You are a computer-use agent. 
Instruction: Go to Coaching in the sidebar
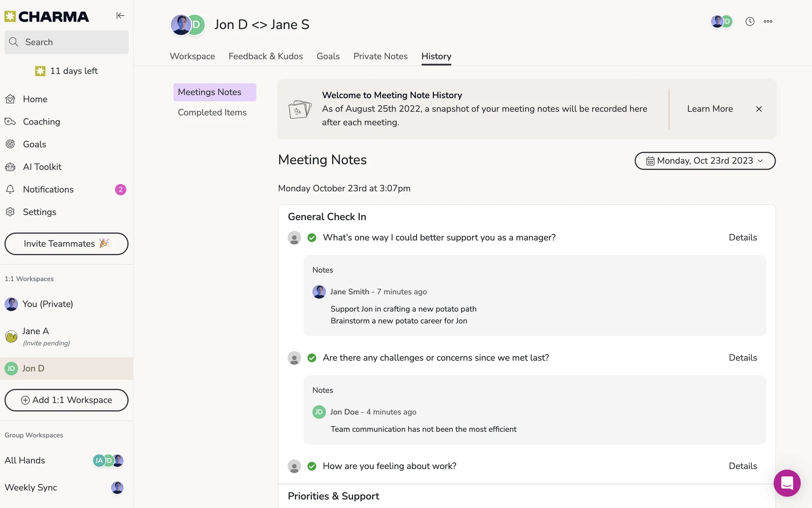(x=41, y=122)
